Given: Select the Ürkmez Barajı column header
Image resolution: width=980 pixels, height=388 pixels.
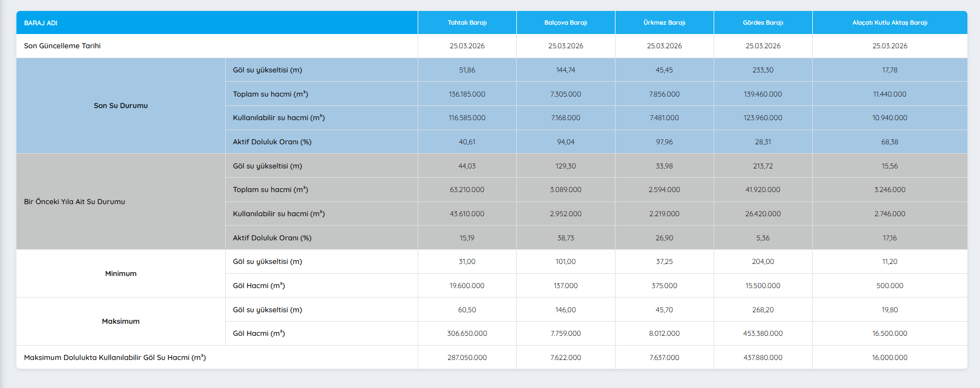Looking at the screenshot, I should (x=664, y=23).
